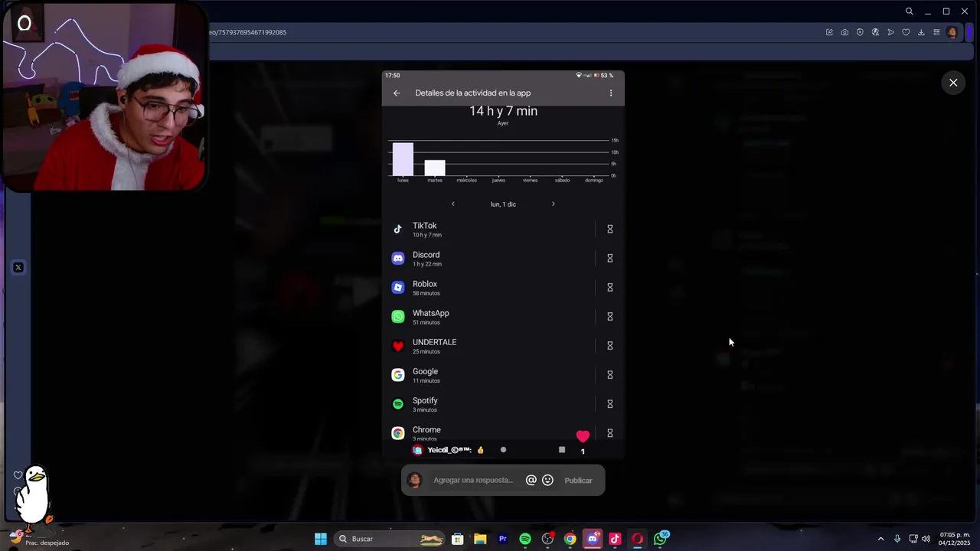Open the X (Twitter) sidebar icon
980x551 pixels.
18,267
